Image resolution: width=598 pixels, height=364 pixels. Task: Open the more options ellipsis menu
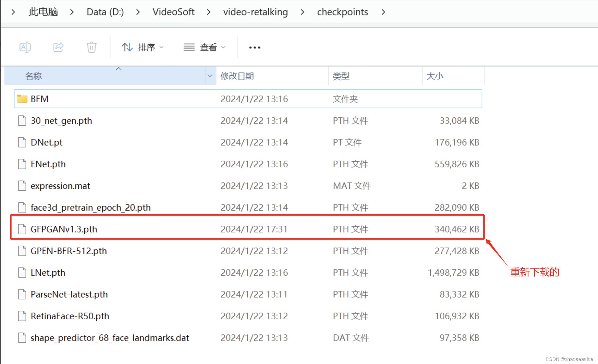(x=255, y=47)
